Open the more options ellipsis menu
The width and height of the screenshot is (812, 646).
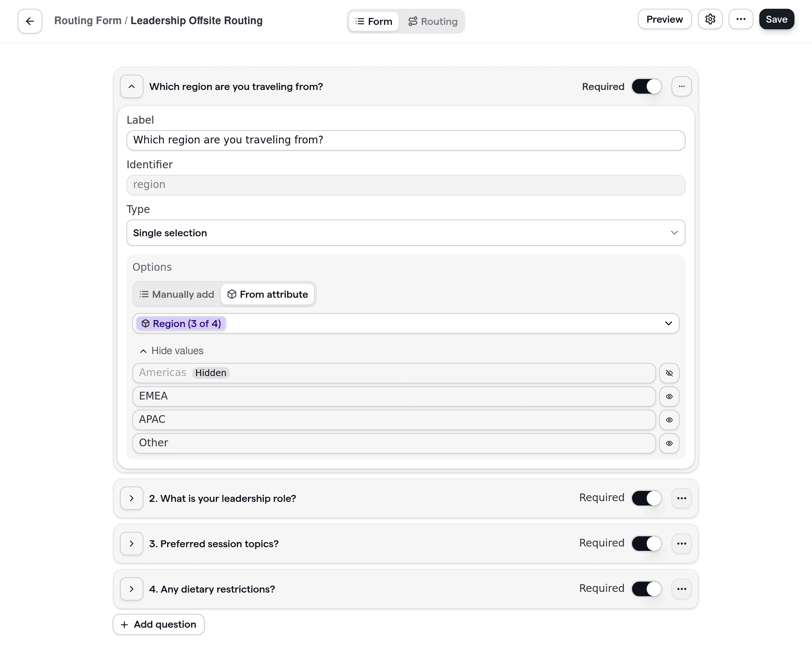(741, 19)
